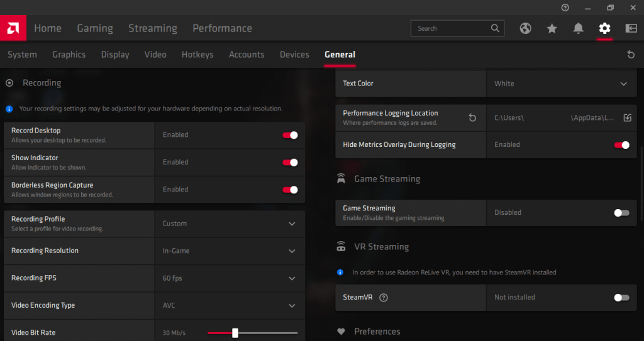Click the info icon beside recording notice
The height and width of the screenshot is (341, 644).
click(9, 109)
